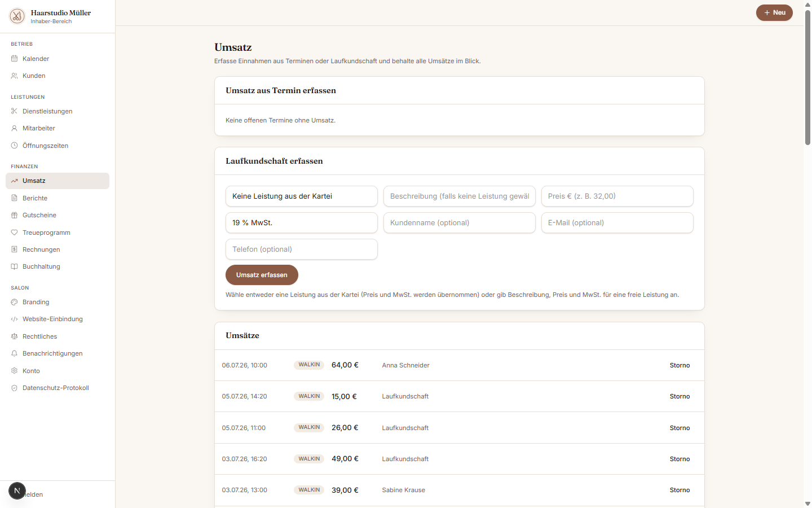Click the date 05.07.26, 14:20
Image resolution: width=812 pixels, height=508 pixels.
[244, 396]
